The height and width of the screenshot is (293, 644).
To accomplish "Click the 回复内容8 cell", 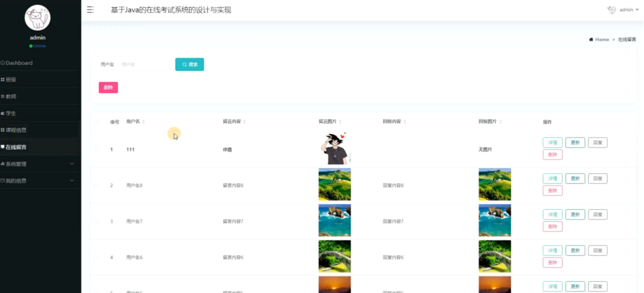I will pos(393,186).
